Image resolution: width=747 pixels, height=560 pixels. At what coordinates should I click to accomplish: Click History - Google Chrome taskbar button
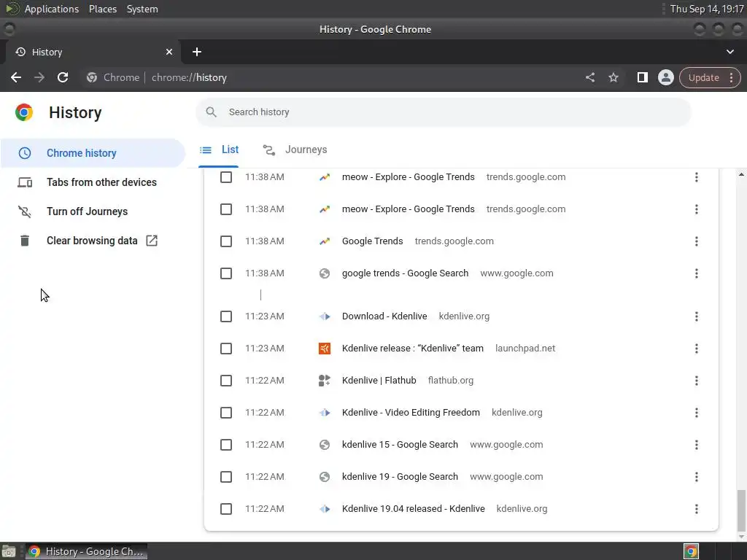[x=86, y=551]
